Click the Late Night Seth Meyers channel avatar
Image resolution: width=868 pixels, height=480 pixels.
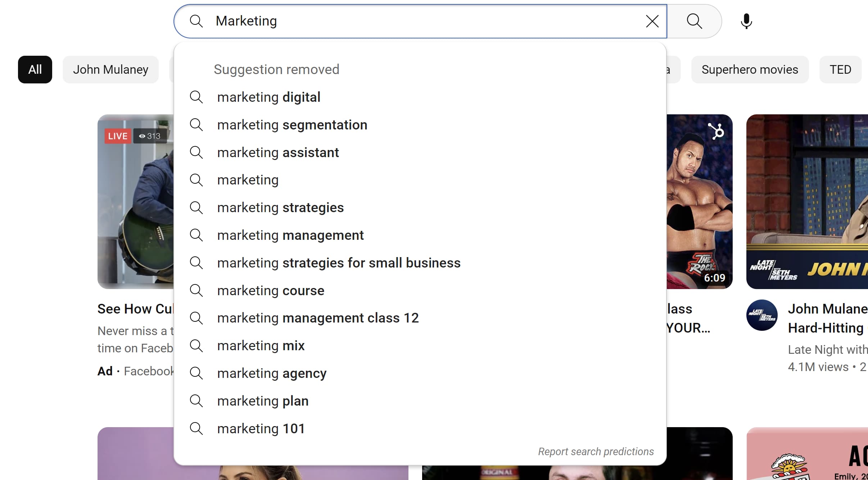761,315
